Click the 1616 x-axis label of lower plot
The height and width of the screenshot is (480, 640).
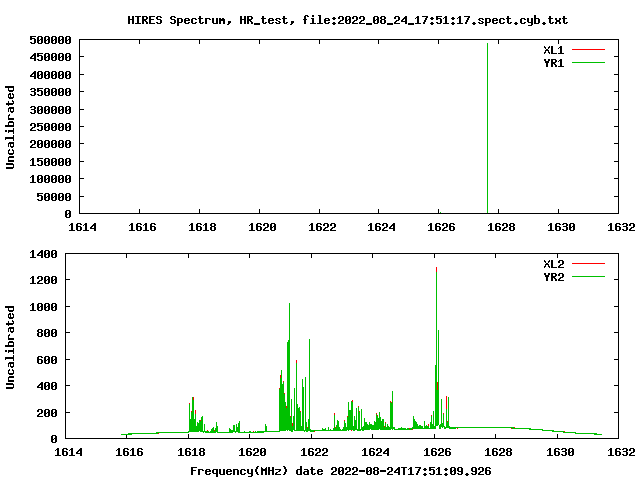129,452
